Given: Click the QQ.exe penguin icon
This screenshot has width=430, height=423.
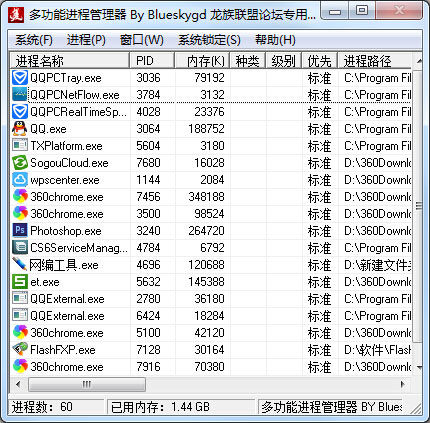Looking at the screenshot, I should point(20,129).
